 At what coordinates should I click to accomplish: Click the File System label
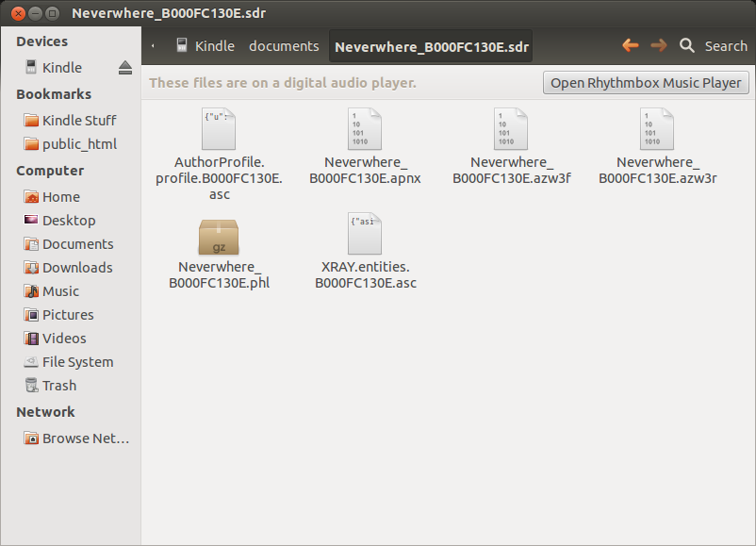[x=78, y=362]
